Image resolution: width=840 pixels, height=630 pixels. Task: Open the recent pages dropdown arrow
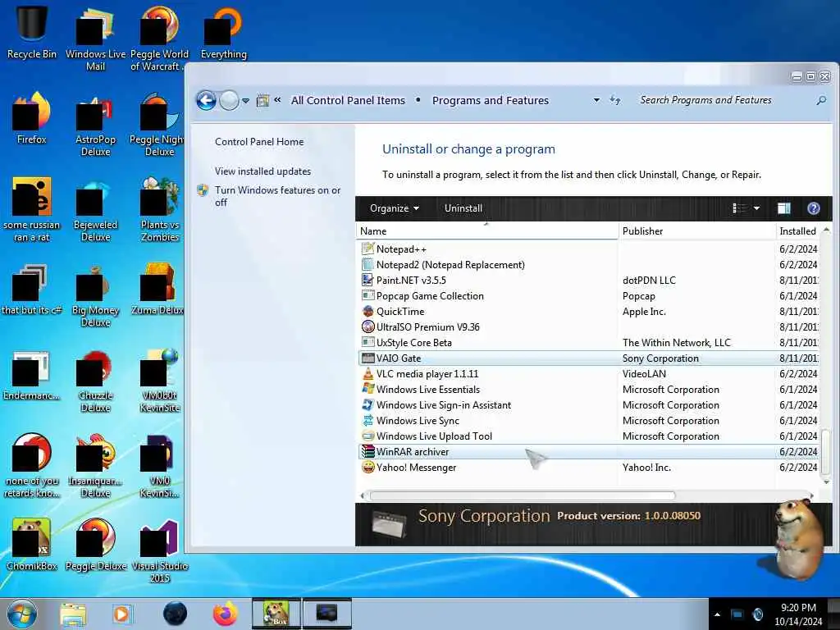[x=245, y=101]
